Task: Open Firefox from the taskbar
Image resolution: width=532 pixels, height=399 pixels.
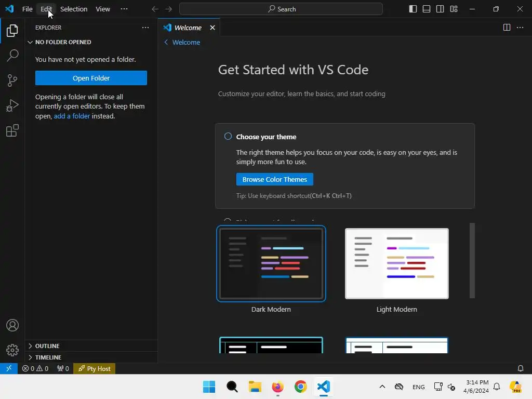Action: [277, 387]
